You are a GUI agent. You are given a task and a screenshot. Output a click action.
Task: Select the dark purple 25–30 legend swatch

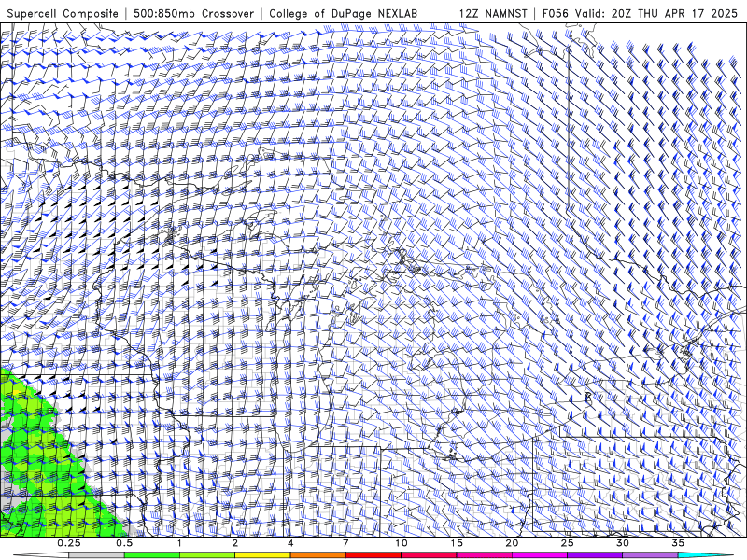595,555
